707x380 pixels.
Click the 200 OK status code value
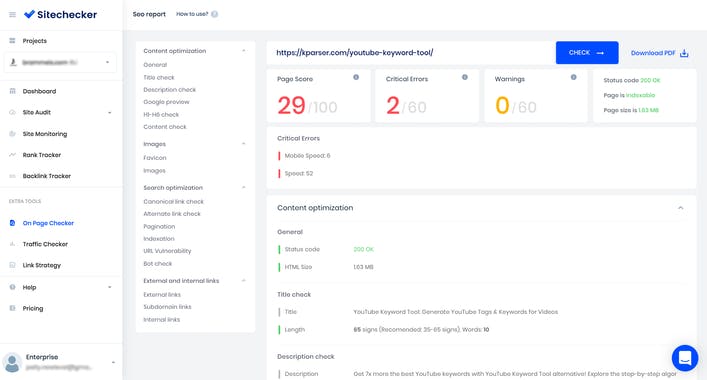[x=363, y=249]
